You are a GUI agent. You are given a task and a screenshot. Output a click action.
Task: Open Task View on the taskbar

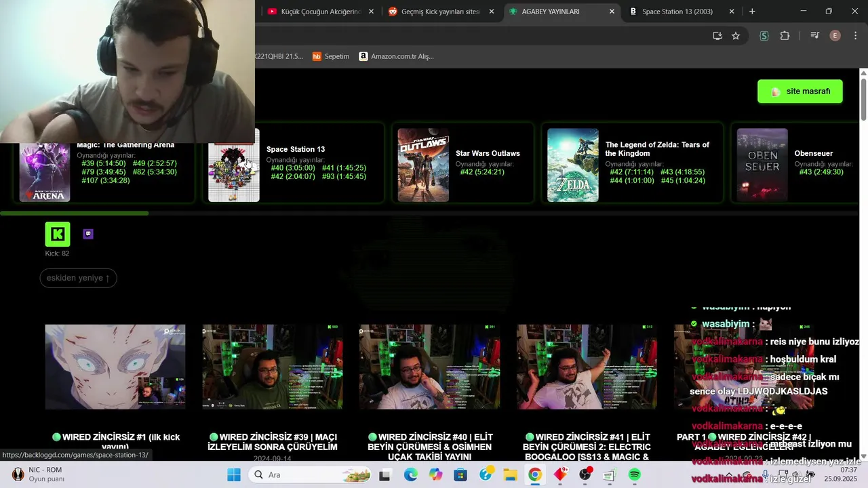(384, 474)
